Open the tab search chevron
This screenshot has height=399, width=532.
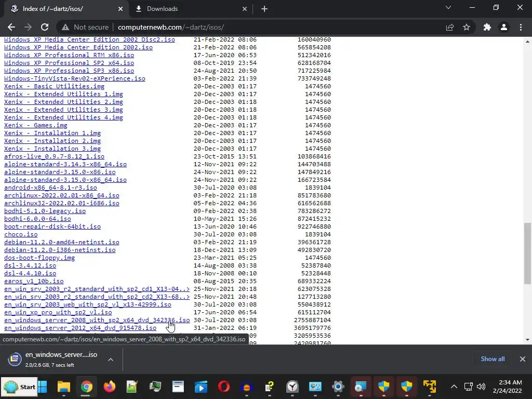coord(448,7)
